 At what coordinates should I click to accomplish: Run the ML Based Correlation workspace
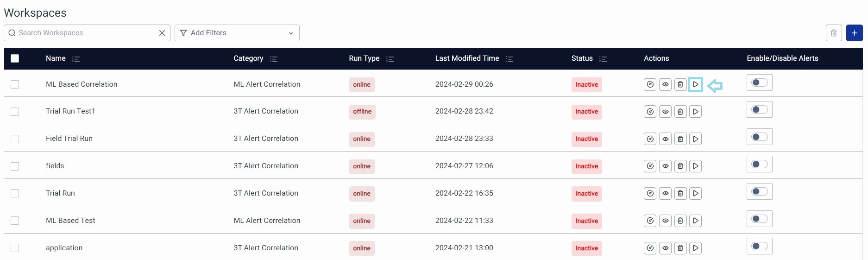[x=695, y=84]
